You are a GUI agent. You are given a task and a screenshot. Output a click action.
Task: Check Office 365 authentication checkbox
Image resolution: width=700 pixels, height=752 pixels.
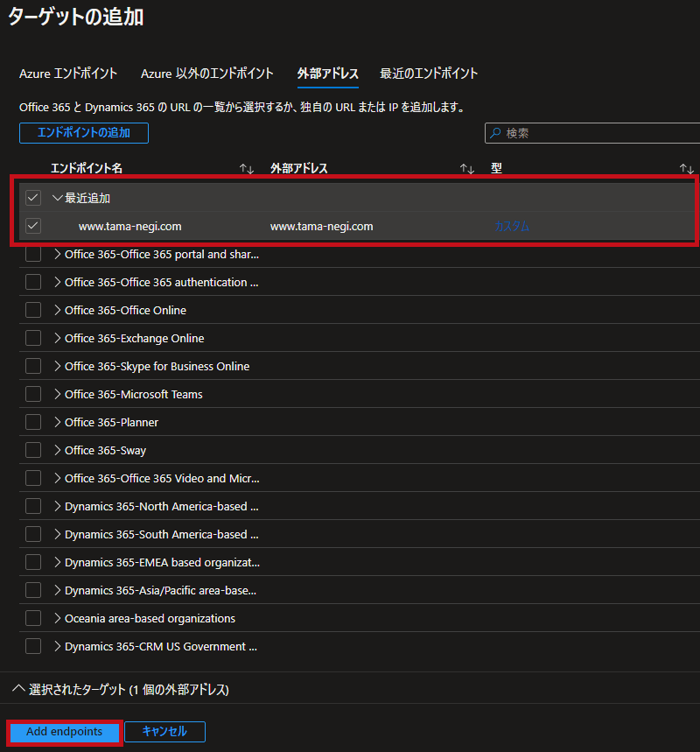pyautogui.click(x=33, y=282)
